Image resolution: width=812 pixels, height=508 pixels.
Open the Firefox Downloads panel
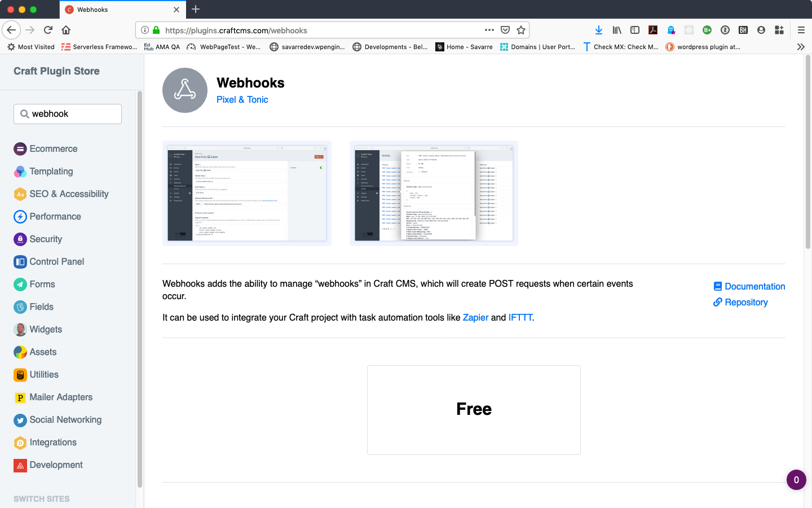[x=599, y=30]
